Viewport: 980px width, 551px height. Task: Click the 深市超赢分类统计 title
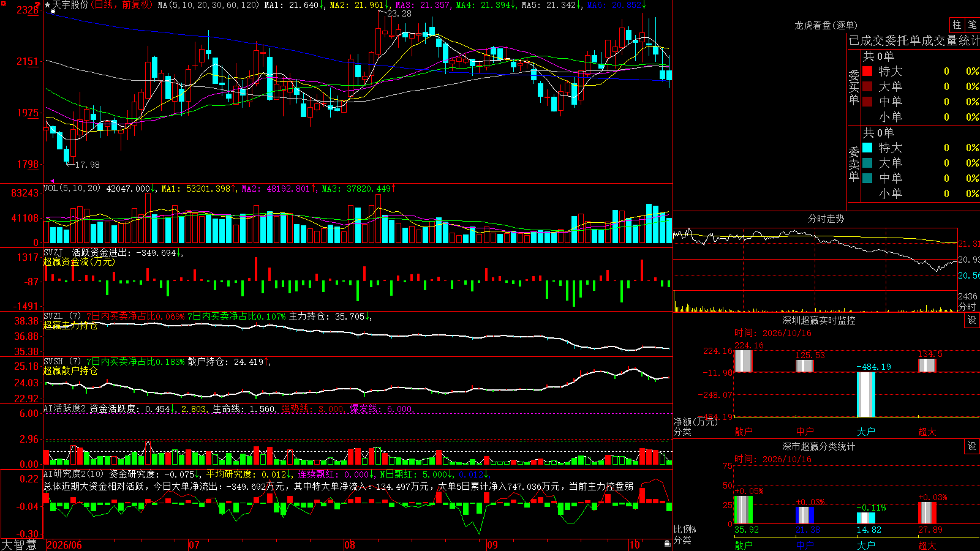[x=818, y=446]
